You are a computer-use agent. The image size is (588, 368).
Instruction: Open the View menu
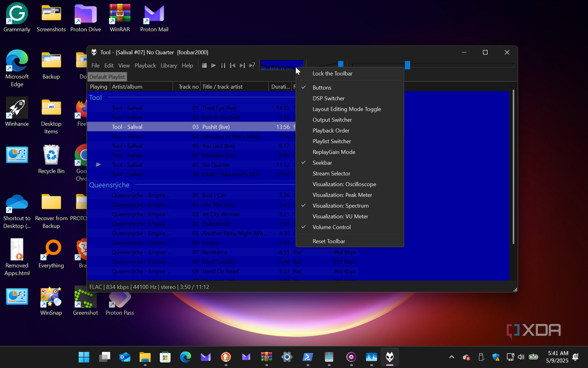pos(124,65)
